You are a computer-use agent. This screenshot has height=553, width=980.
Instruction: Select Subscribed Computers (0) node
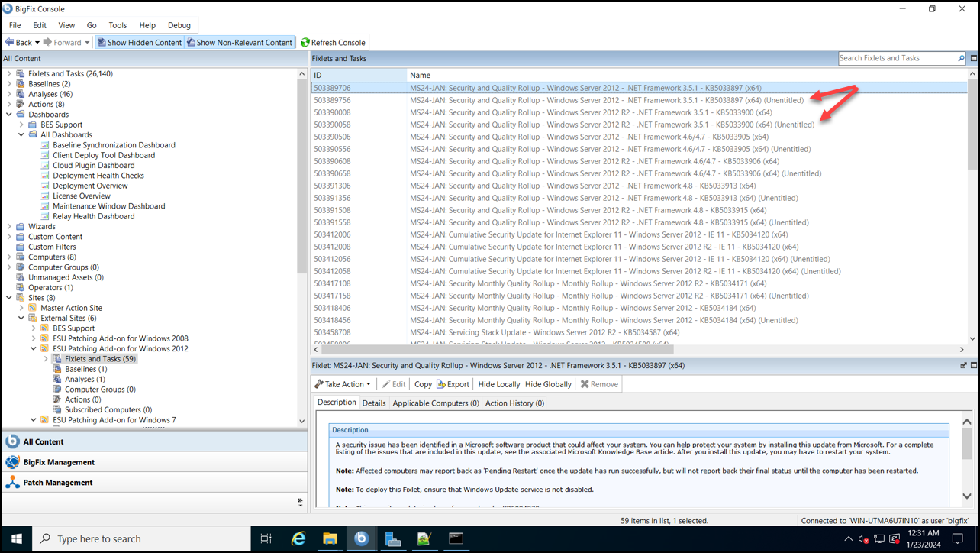(108, 409)
